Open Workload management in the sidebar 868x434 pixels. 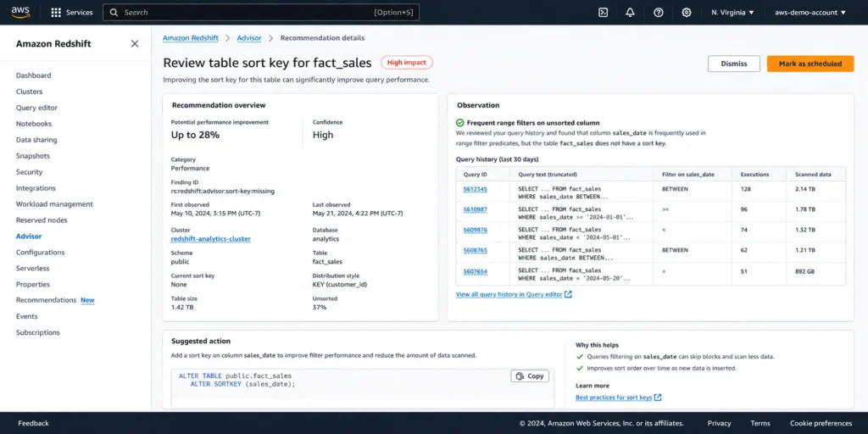click(x=54, y=203)
